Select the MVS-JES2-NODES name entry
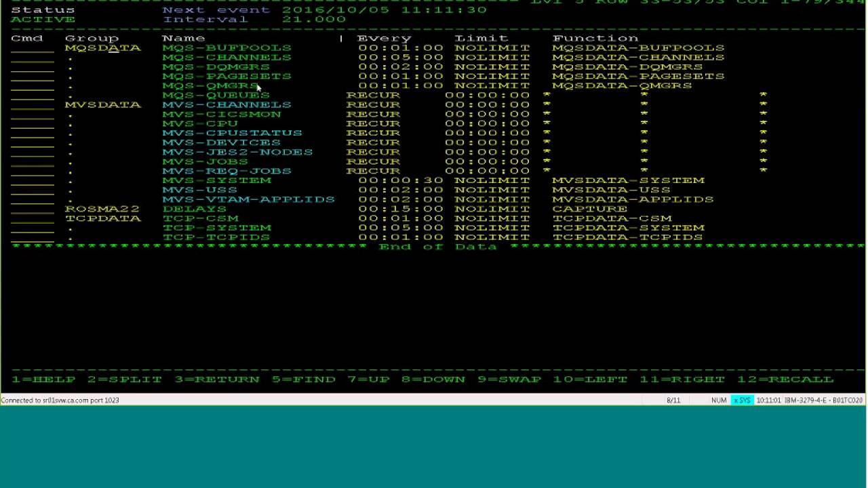This screenshot has width=868, height=488. click(x=238, y=152)
